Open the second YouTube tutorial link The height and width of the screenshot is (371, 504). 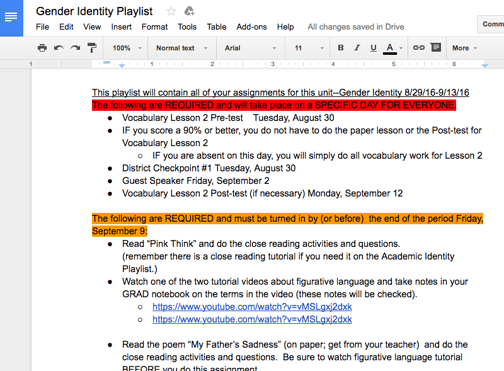tap(252, 319)
